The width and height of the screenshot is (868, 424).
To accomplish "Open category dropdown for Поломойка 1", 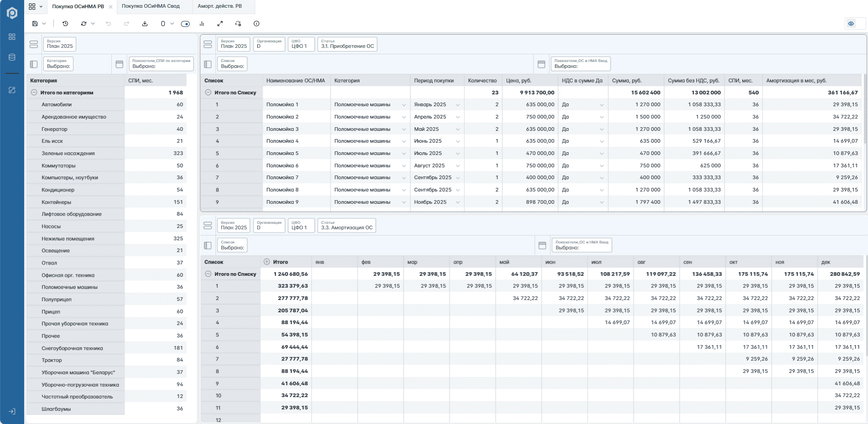I will [403, 105].
